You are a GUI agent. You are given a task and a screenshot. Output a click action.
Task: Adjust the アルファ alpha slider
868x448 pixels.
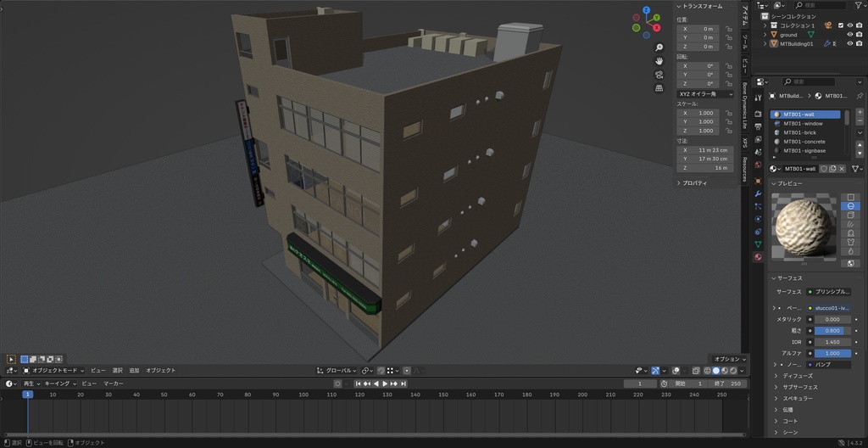(x=832, y=353)
